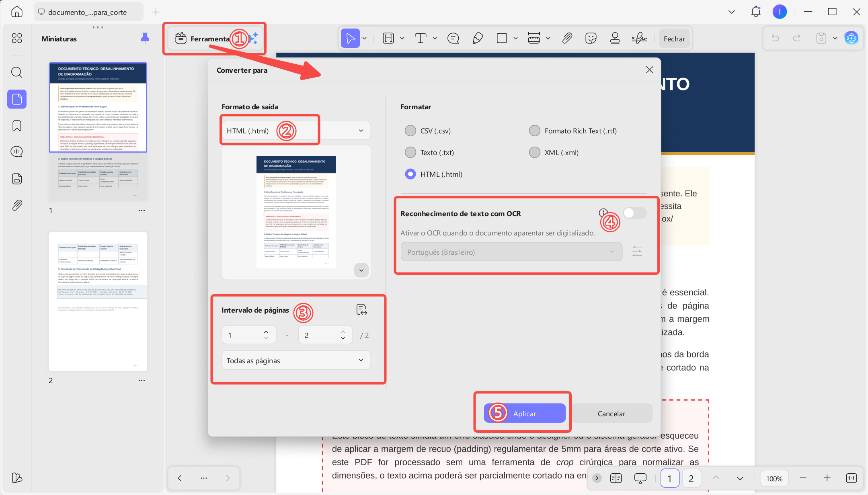The width and height of the screenshot is (868, 495).
Task: Open the thumbnails grid view icon
Action: pos(16,38)
